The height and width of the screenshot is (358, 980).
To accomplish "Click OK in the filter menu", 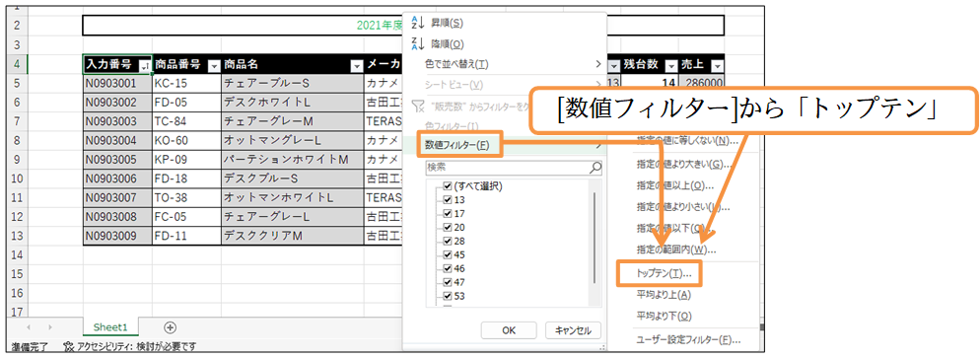I will pyautogui.click(x=509, y=330).
